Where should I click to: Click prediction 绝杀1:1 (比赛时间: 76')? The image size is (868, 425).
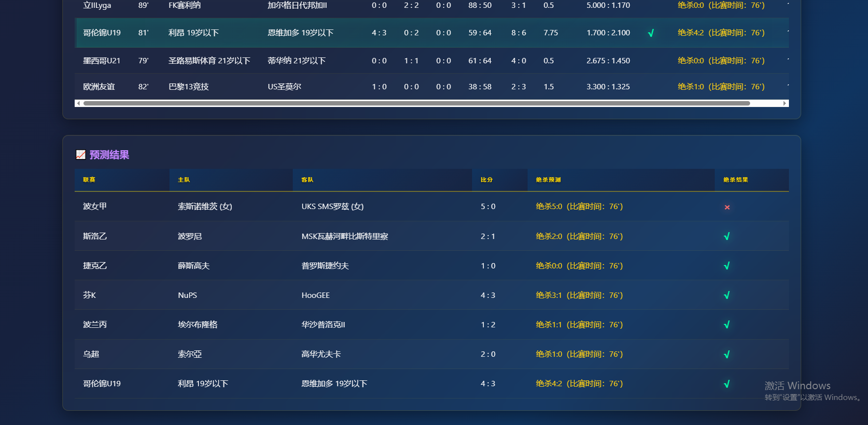(580, 324)
